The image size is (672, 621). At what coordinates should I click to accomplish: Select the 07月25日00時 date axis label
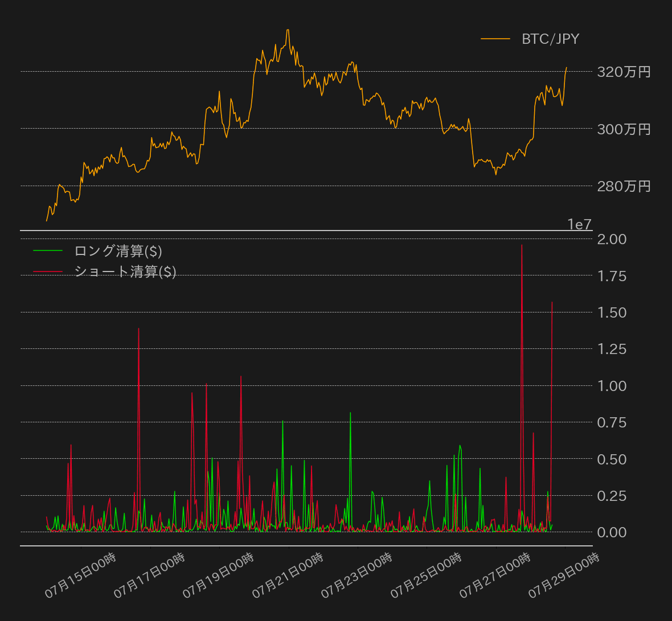[426, 575]
